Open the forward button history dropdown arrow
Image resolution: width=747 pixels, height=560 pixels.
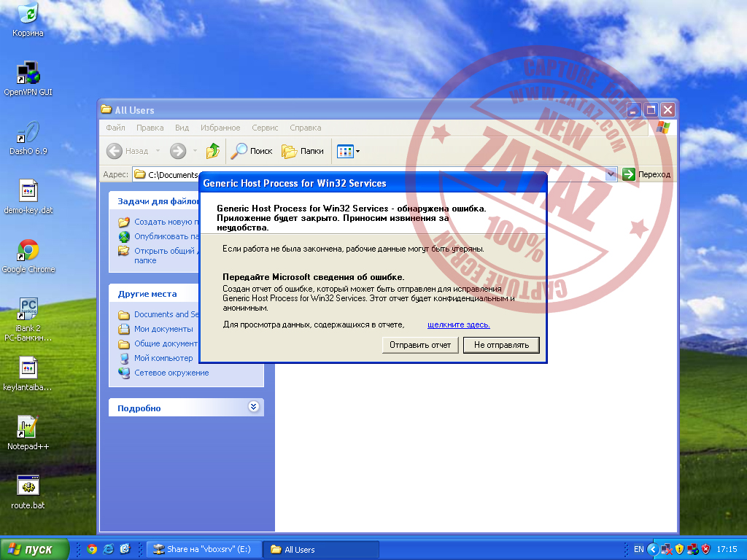pos(195,151)
